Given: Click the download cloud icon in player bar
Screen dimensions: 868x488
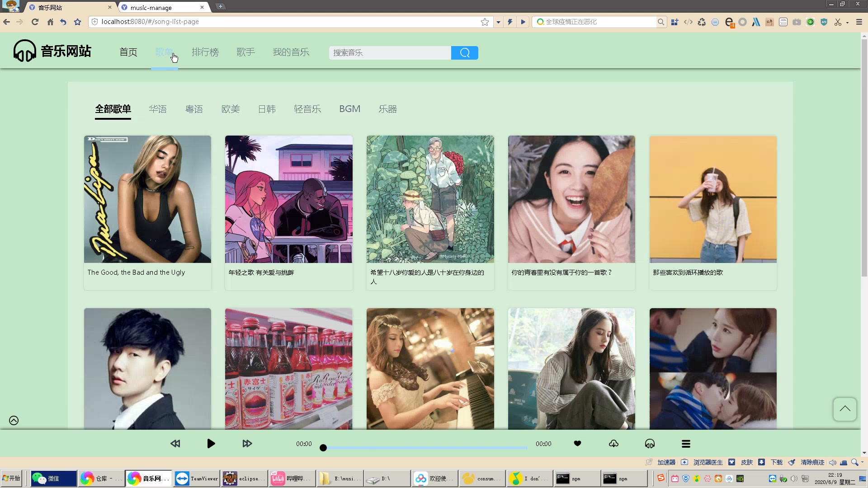Looking at the screenshot, I should 613,443.
